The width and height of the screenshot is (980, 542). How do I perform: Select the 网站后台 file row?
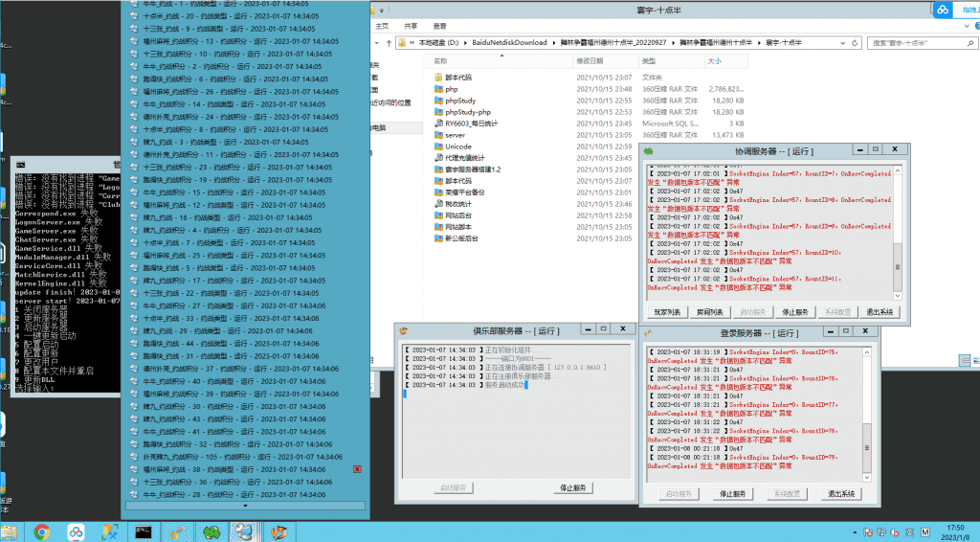click(x=590, y=215)
